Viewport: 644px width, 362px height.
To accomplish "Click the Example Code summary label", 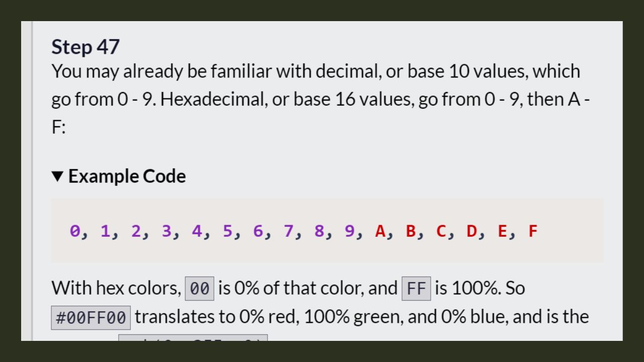I will point(127,176).
